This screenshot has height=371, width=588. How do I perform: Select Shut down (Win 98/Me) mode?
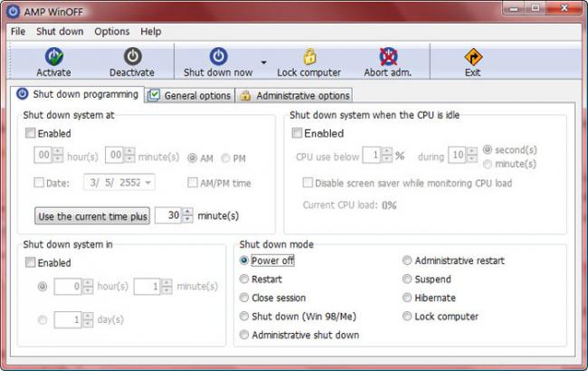(244, 316)
